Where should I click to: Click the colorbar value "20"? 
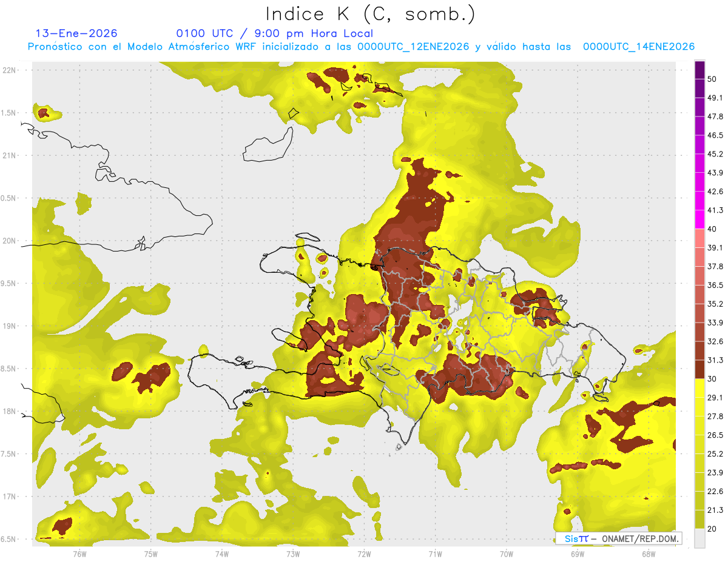(712, 529)
